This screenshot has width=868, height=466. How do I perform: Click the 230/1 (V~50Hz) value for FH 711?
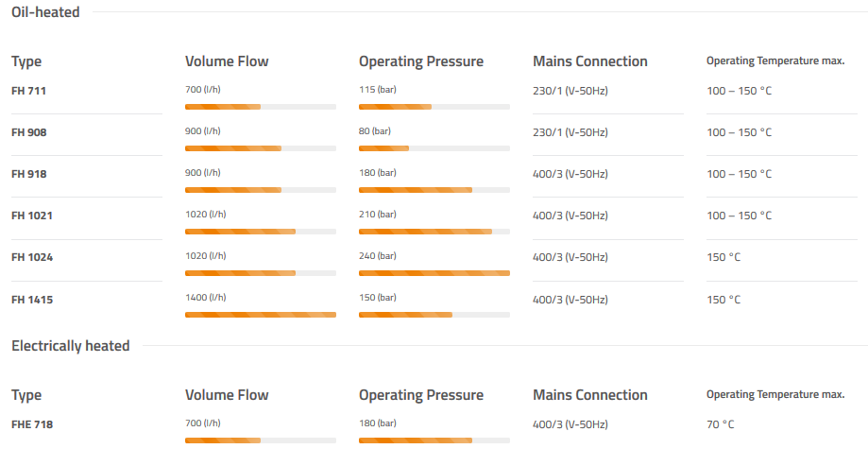tap(570, 91)
